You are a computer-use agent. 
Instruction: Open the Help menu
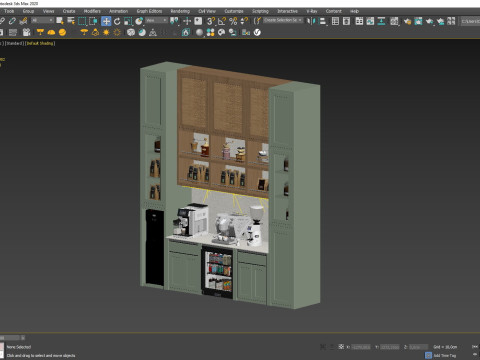coord(354,11)
